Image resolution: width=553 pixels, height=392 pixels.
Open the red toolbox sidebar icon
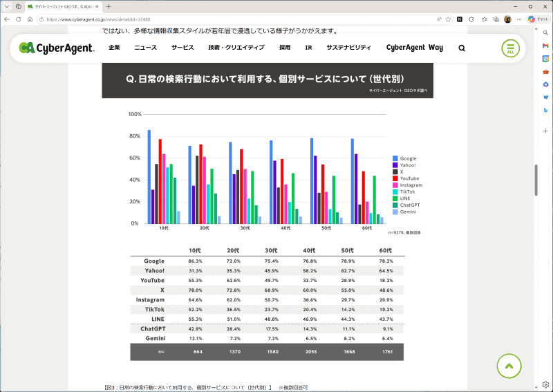point(545,72)
